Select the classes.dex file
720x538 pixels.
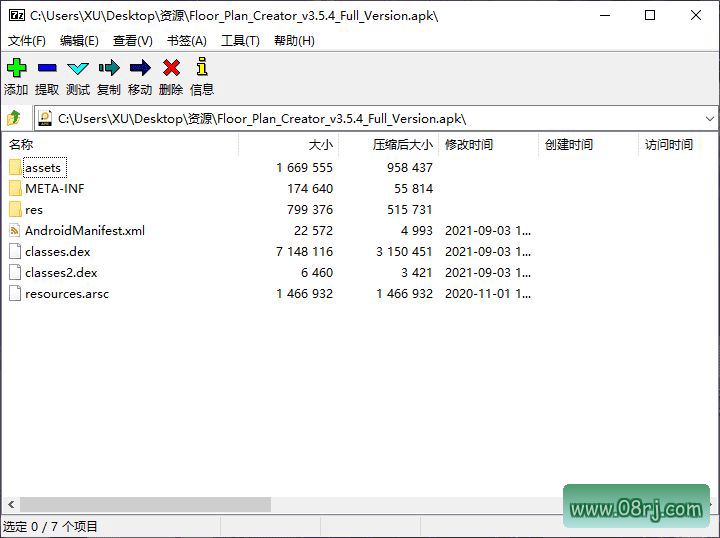[x=57, y=252]
